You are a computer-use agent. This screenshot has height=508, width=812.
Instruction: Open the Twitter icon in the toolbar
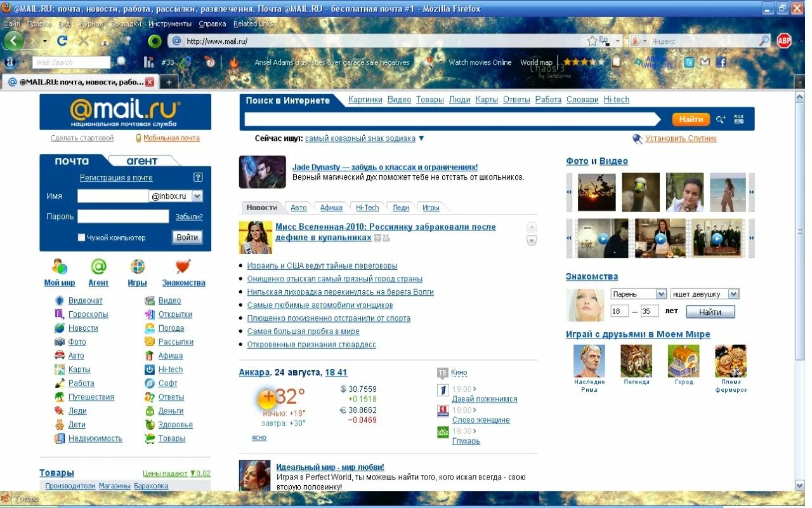pos(689,62)
